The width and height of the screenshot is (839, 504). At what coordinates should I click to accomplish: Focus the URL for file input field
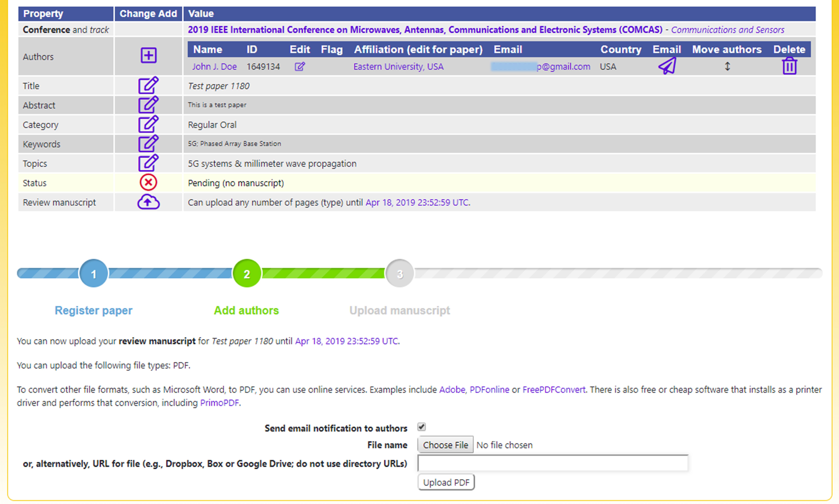pos(553,463)
